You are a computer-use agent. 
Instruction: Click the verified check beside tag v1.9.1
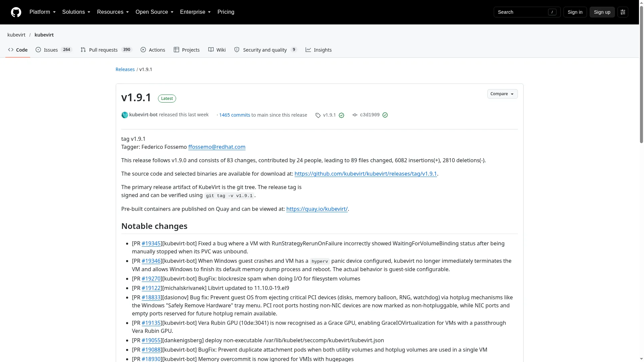(341, 115)
